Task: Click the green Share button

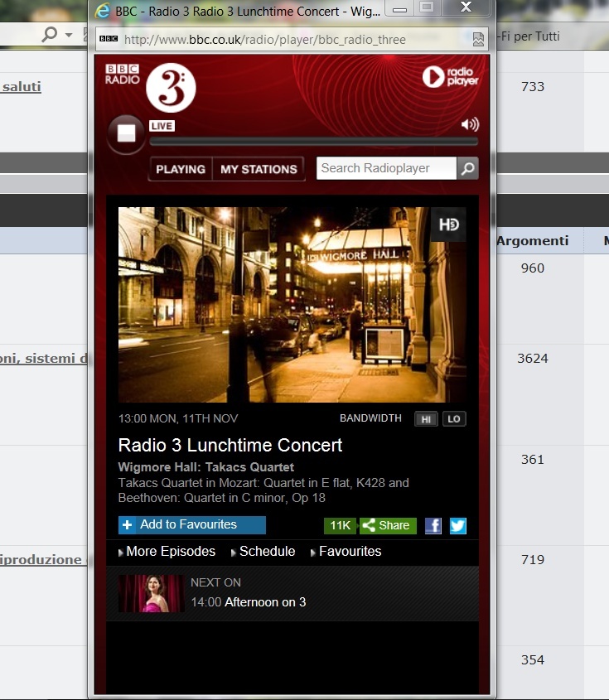Action: [388, 525]
